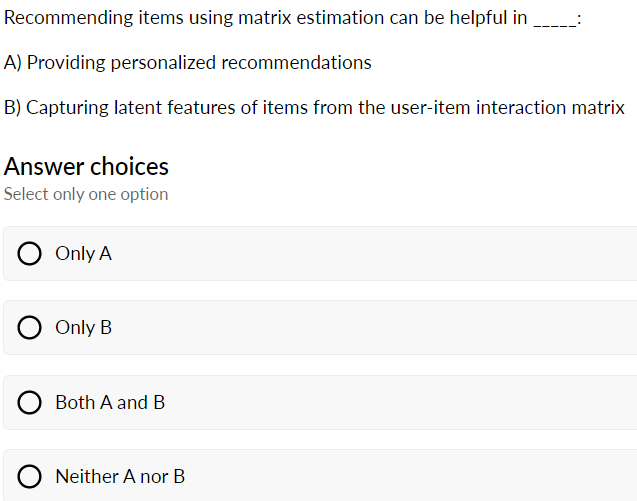Click the word "Recommending" in the question
The height and width of the screenshot is (501, 637).
point(69,18)
